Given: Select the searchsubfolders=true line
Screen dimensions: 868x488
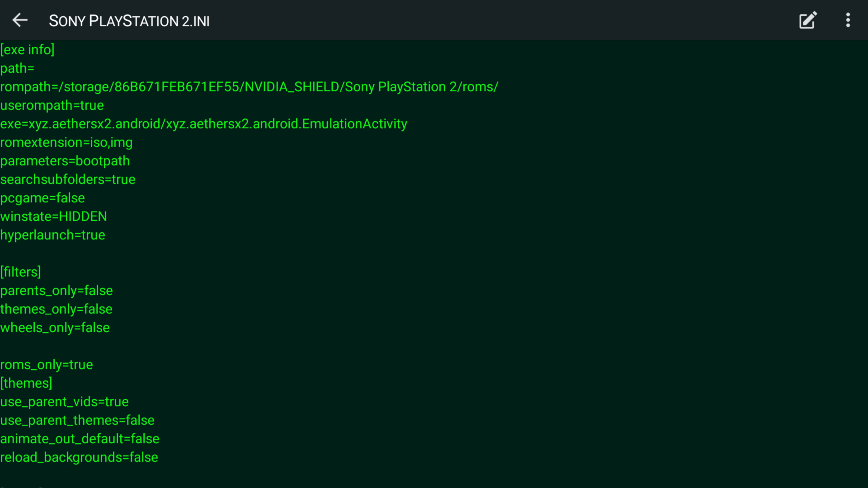Looking at the screenshot, I should click(x=68, y=179).
